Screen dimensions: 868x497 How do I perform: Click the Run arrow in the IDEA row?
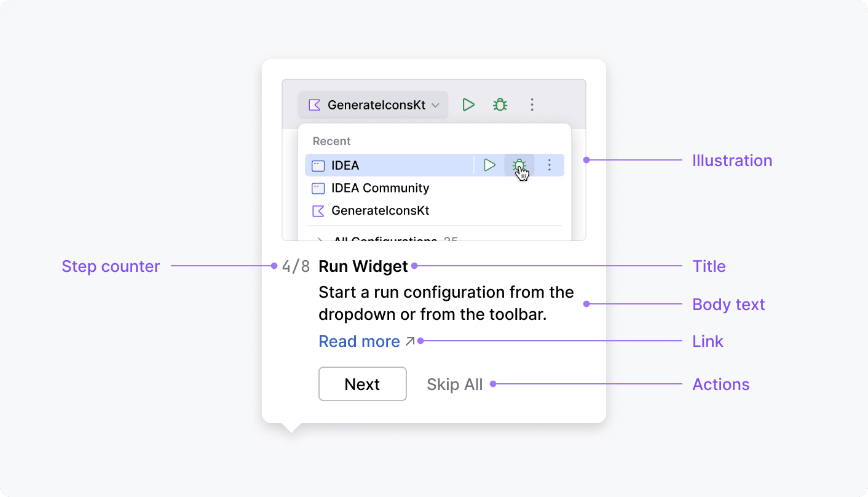[x=489, y=165]
